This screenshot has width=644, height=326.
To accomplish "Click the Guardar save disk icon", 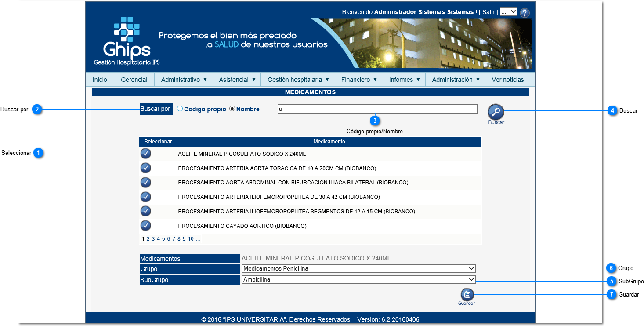I will pyautogui.click(x=467, y=294).
